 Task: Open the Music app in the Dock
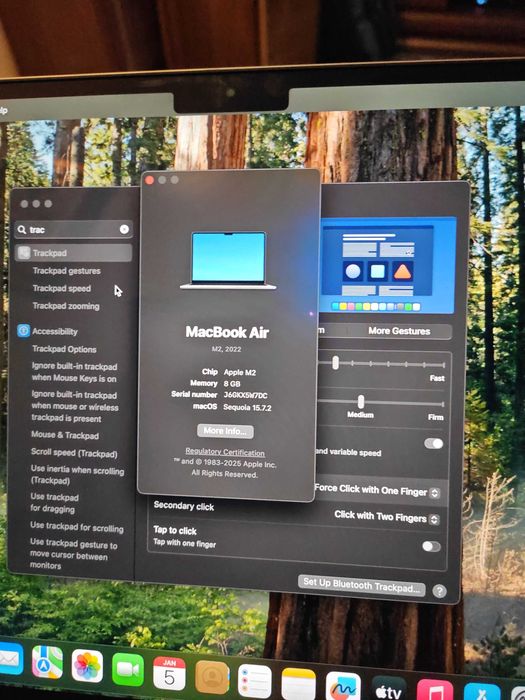pyautogui.click(x=435, y=690)
